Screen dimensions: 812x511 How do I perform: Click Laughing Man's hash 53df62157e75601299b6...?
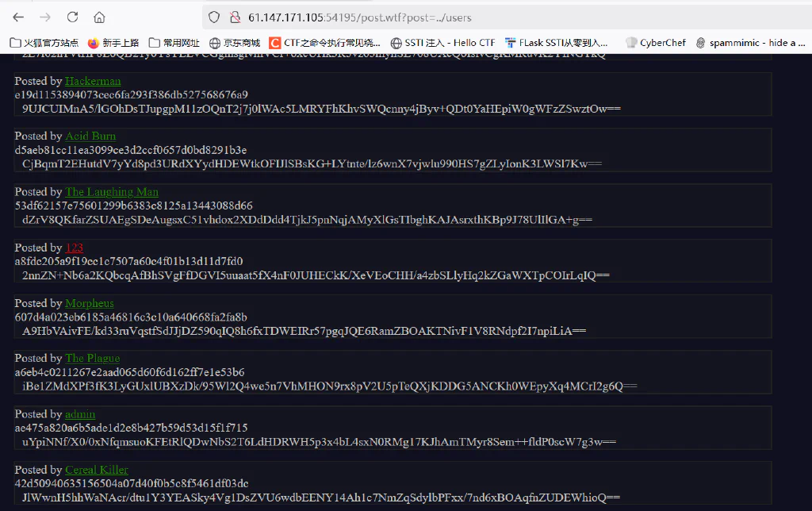(x=134, y=206)
